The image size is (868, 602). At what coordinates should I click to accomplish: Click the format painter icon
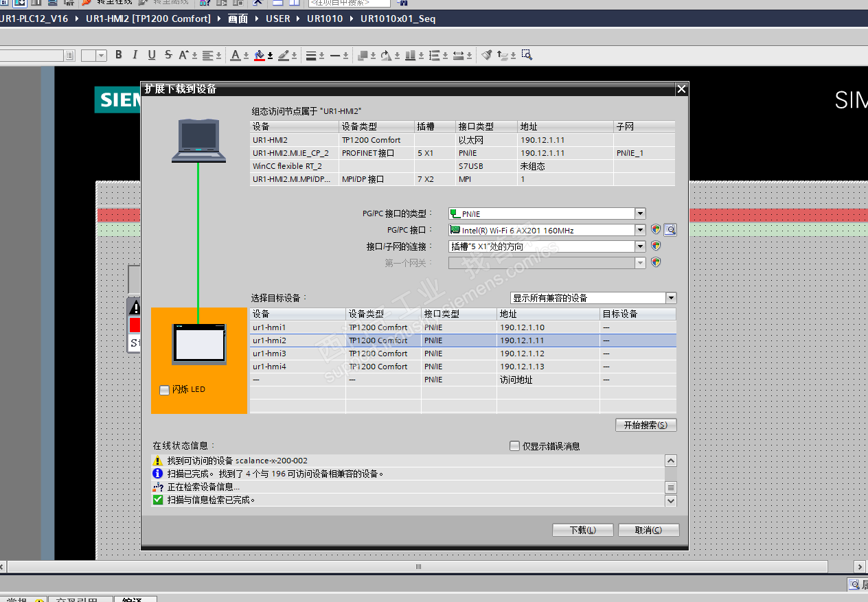[487, 55]
